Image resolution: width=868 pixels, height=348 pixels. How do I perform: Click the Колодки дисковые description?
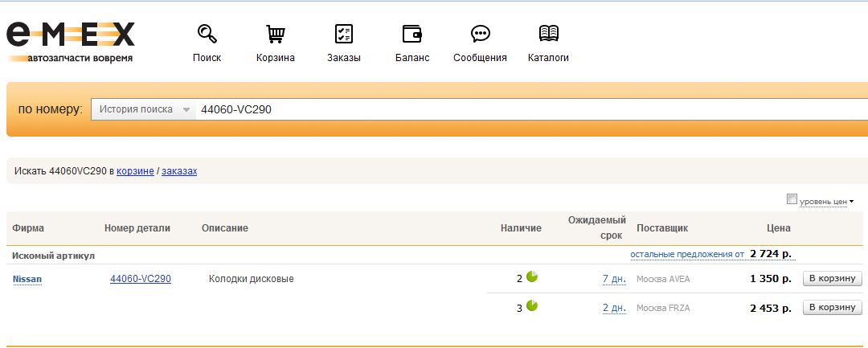click(x=252, y=279)
